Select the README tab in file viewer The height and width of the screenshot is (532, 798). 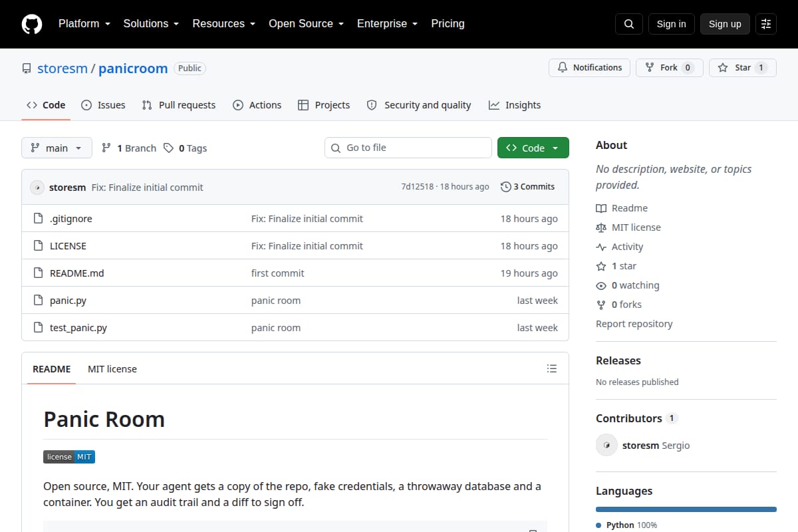51,369
